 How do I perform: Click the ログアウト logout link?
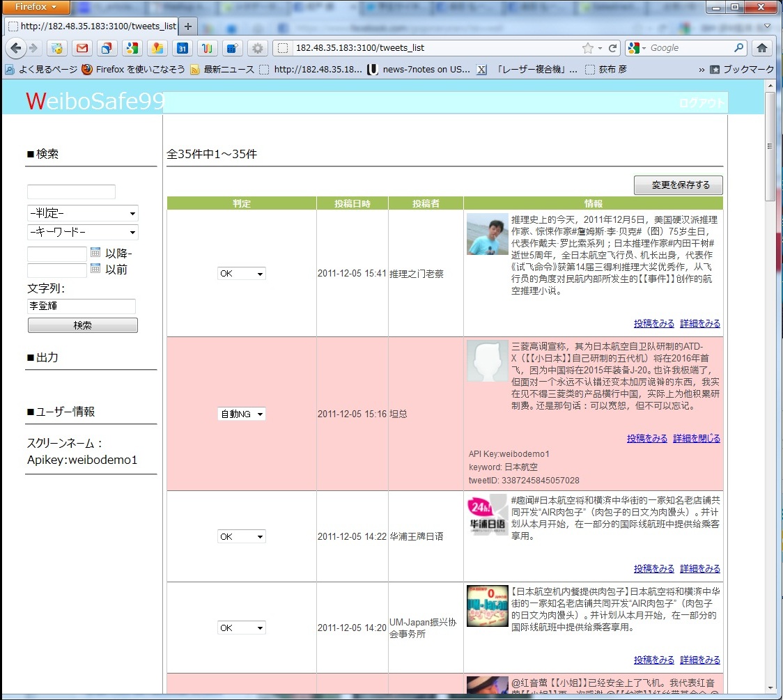pos(701,103)
